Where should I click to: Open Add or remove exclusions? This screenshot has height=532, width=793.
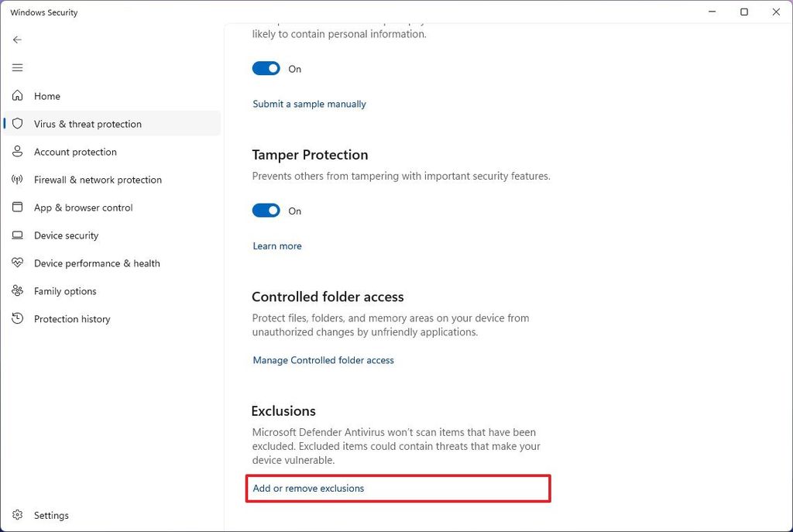[308, 488]
